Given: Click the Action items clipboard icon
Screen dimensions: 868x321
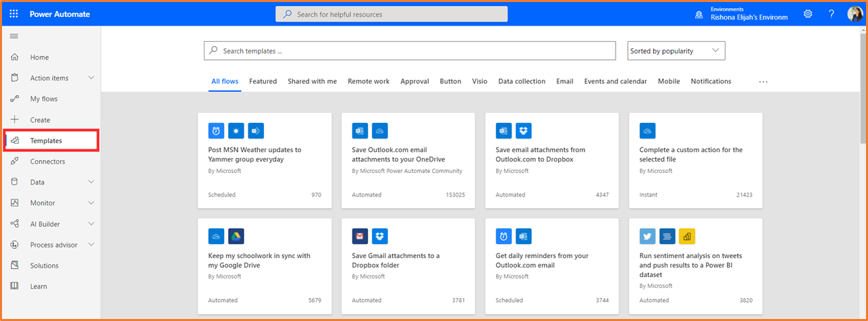Looking at the screenshot, I should pyautogui.click(x=15, y=78).
